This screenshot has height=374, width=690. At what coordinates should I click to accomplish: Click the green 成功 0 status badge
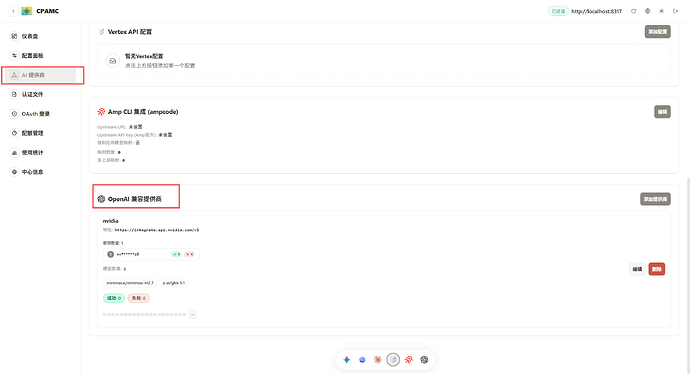tap(114, 298)
